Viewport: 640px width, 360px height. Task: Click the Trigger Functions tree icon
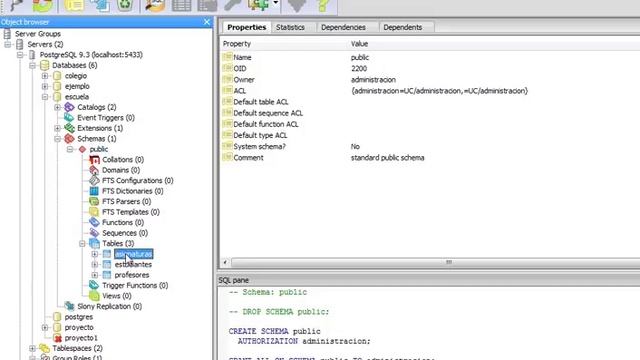94,285
